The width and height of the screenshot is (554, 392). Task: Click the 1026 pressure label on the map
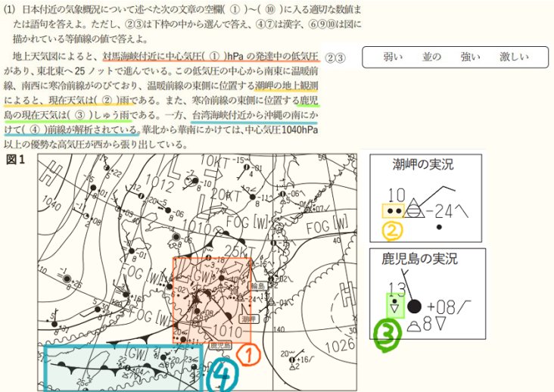tap(340, 346)
